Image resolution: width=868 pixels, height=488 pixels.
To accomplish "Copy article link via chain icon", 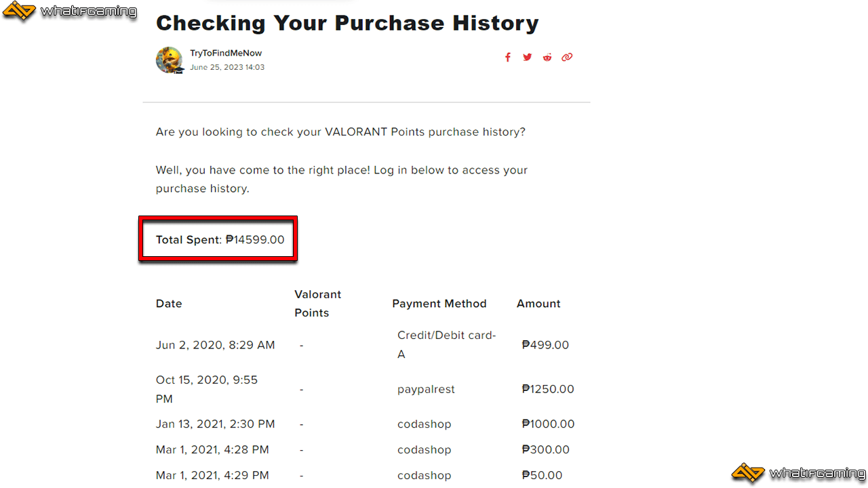I will coord(567,57).
